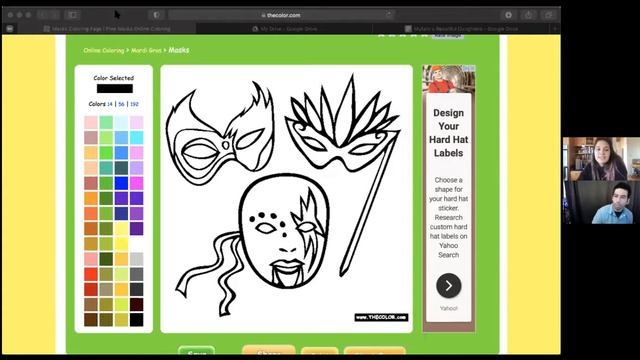Pick the mint green swatch in the palette's first row
Viewport: 640px width, 360px height.
click(x=106, y=122)
